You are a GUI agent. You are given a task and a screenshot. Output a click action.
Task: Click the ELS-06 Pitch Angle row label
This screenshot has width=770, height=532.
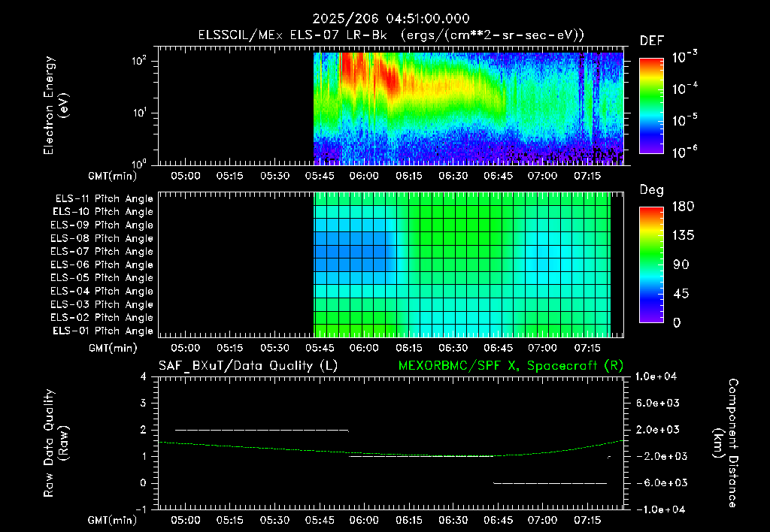(x=102, y=264)
